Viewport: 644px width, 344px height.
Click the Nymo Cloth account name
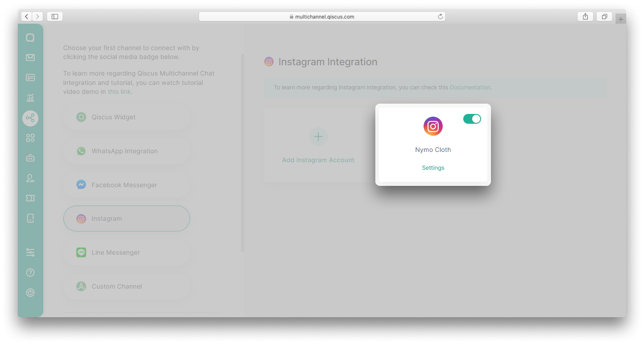click(x=433, y=150)
